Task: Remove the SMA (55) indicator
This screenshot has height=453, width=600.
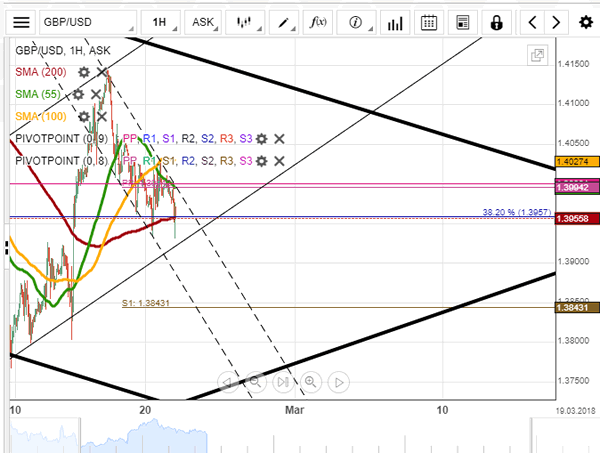Action: 96,94
